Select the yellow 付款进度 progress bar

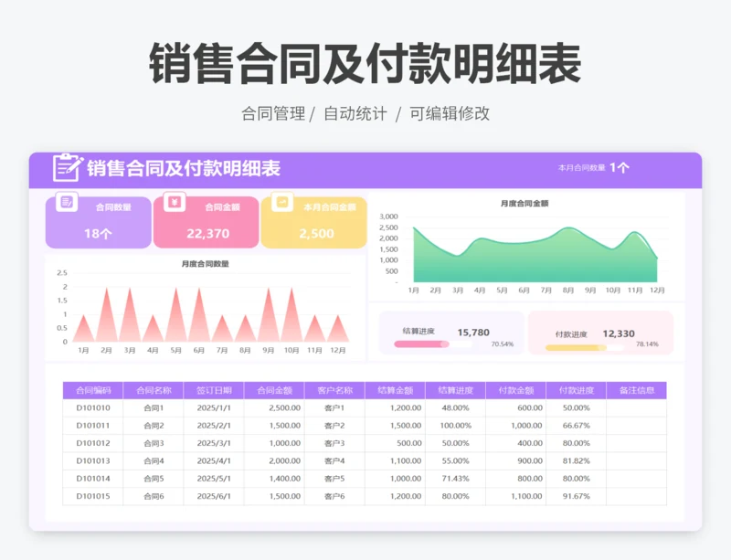pyautogui.click(x=576, y=347)
